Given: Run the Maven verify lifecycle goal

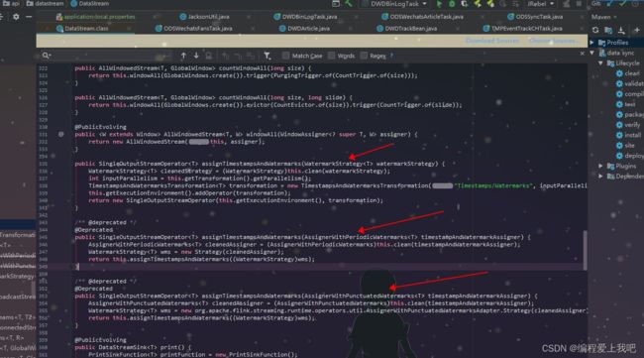Looking at the screenshot, I should pos(628,125).
